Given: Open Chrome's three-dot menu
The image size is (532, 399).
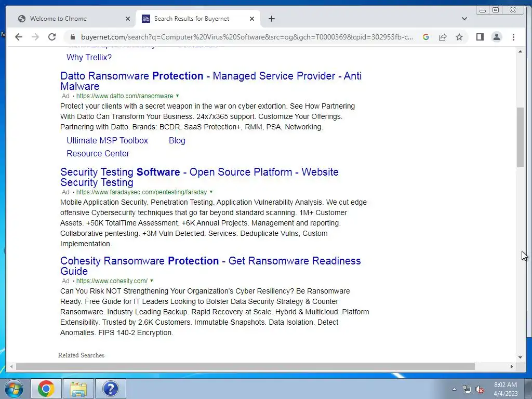Looking at the screenshot, I should pyautogui.click(x=513, y=37).
